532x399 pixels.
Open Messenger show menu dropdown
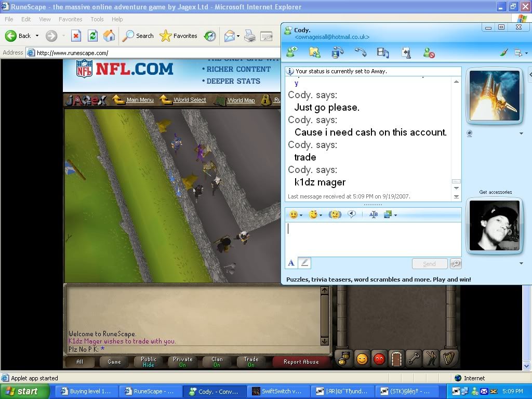(521, 52)
